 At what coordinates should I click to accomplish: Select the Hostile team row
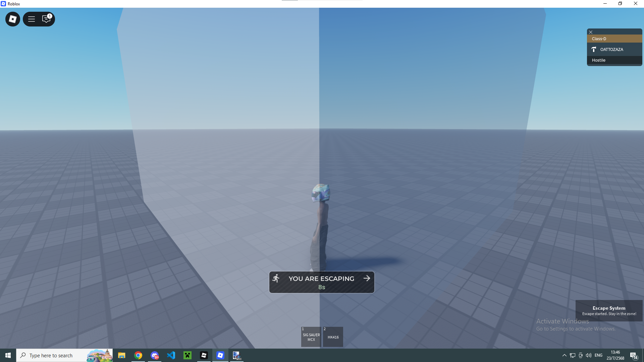click(x=614, y=60)
